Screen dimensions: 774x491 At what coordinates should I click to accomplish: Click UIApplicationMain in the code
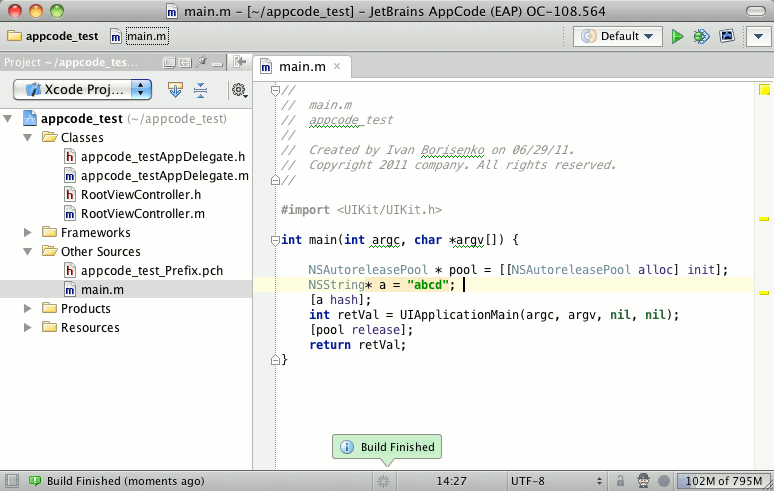pyautogui.click(x=459, y=315)
